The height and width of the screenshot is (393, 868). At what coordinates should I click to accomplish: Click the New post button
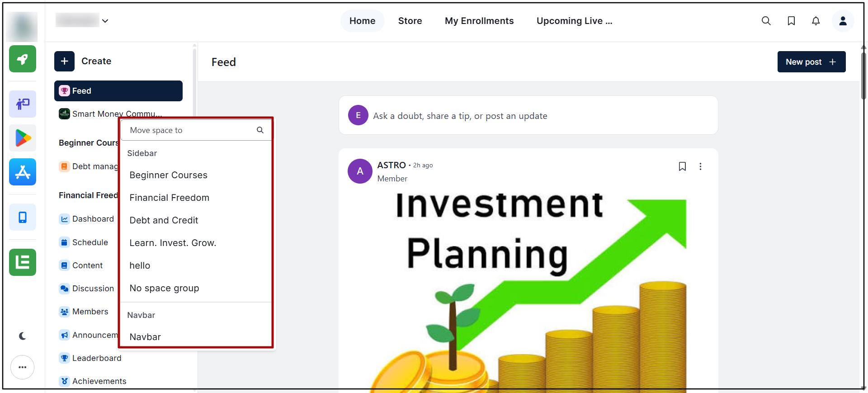[x=811, y=62]
